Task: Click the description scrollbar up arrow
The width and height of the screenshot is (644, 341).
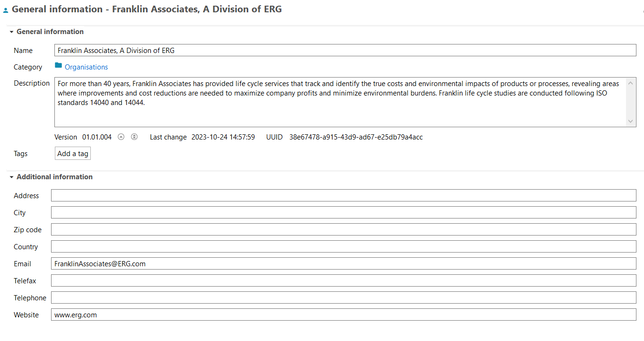Action: 630,84
